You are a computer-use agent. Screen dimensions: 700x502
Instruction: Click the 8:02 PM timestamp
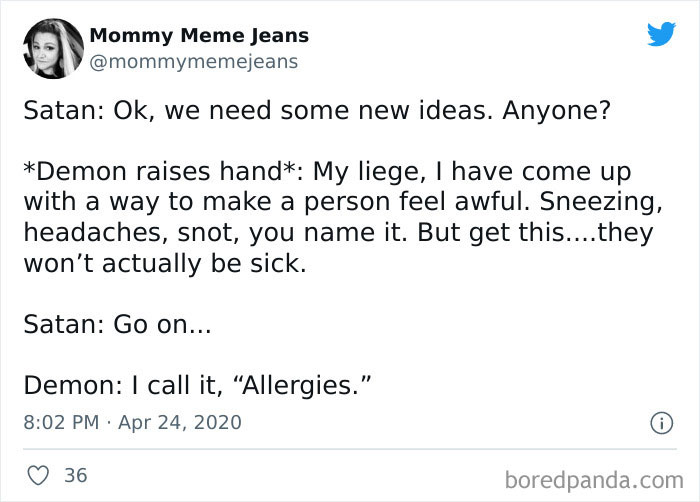(x=61, y=422)
